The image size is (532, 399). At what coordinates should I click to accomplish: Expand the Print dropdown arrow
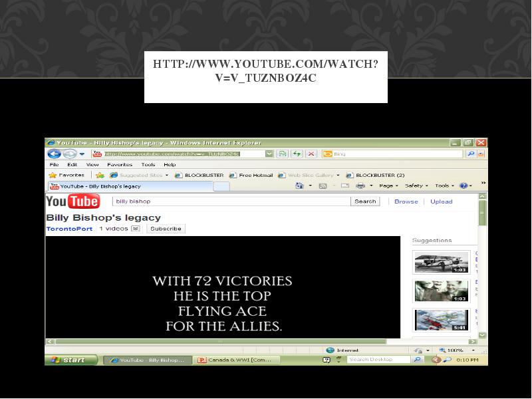tap(371, 186)
